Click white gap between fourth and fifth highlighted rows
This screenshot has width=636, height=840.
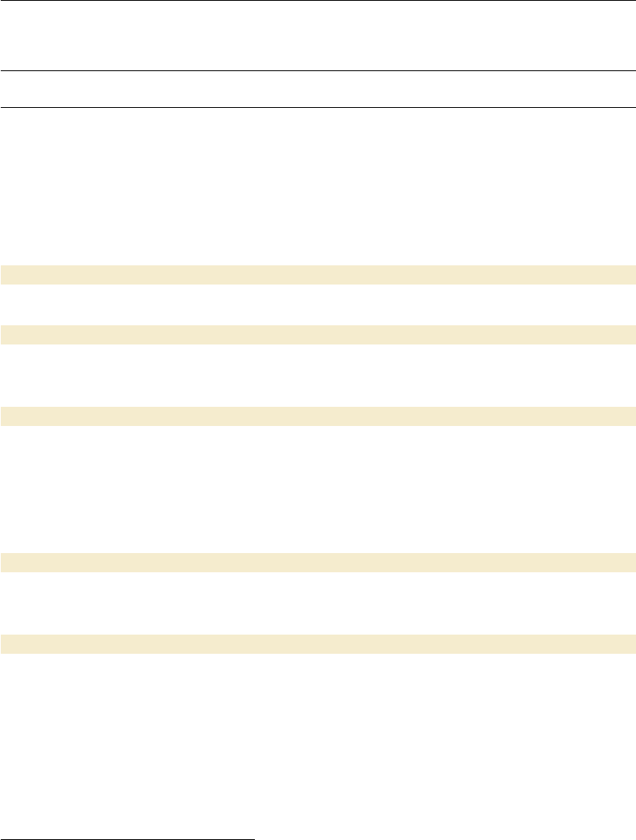[318, 603]
